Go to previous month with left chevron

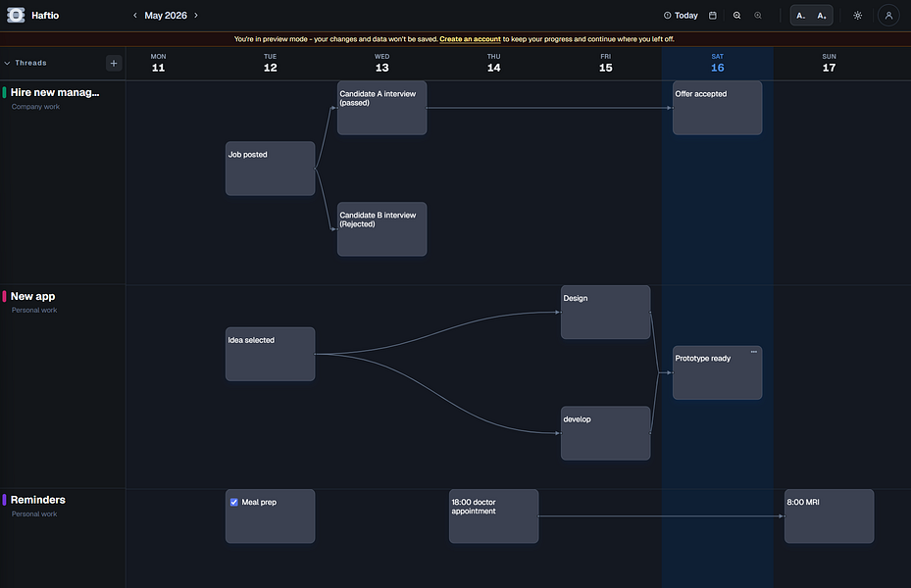(134, 16)
